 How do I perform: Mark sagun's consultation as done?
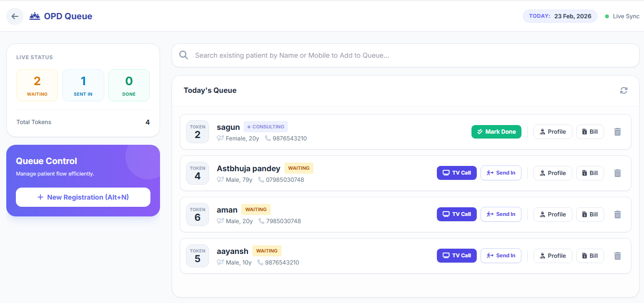tap(496, 132)
